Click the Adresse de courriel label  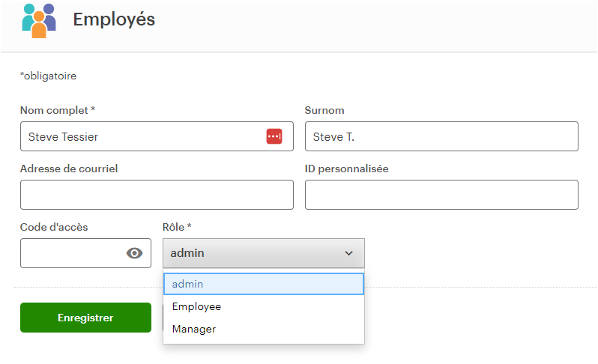tap(69, 169)
